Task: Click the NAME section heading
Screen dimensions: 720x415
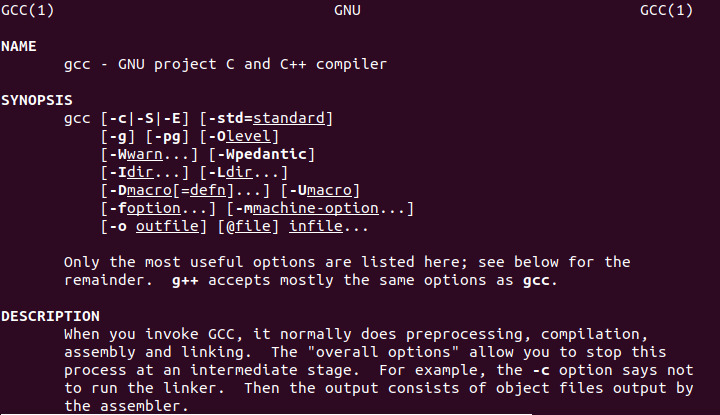Action: (x=18, y=46)
